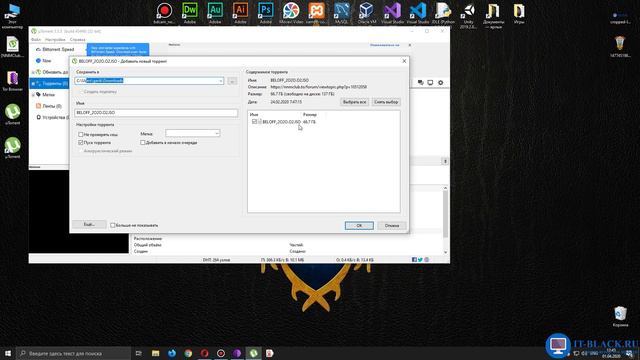
Task: Expand Торренты tree node in sidebar
Action: (x=33, y=83)
